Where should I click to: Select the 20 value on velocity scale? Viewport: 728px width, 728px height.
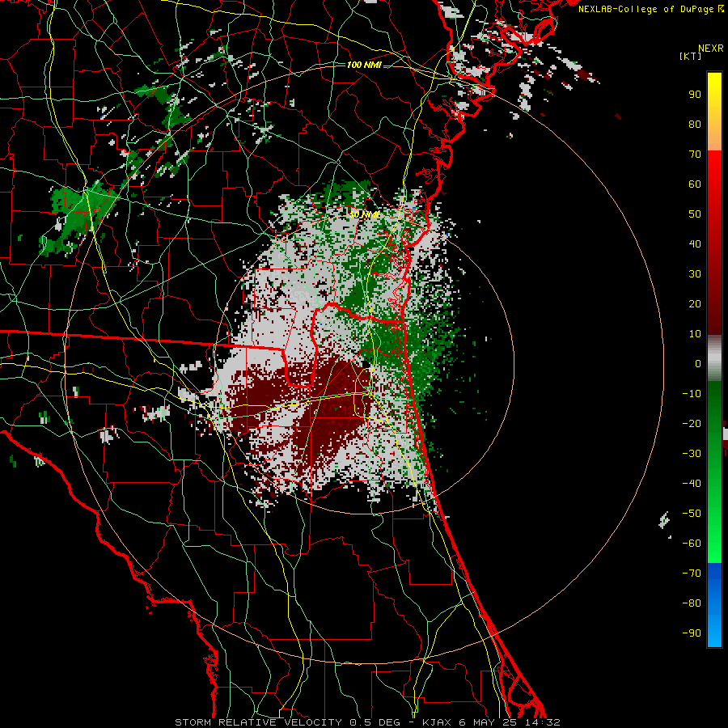(x=695, y=303)
